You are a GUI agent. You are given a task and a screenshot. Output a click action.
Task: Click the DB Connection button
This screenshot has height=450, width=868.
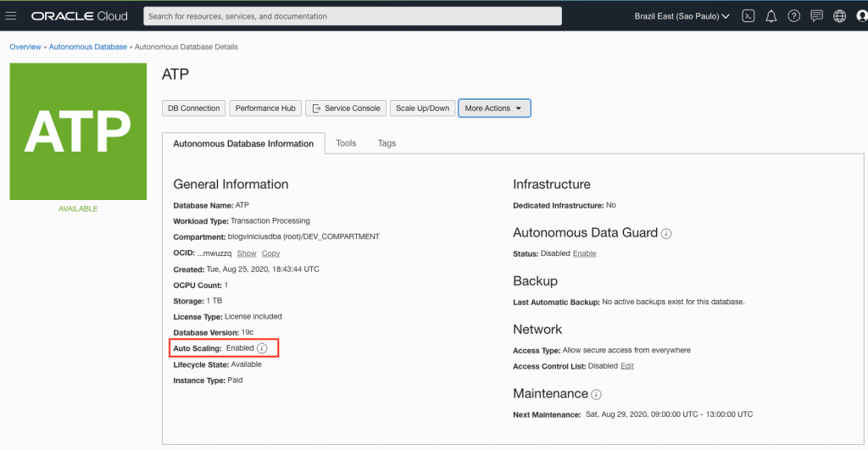point(193,108)
